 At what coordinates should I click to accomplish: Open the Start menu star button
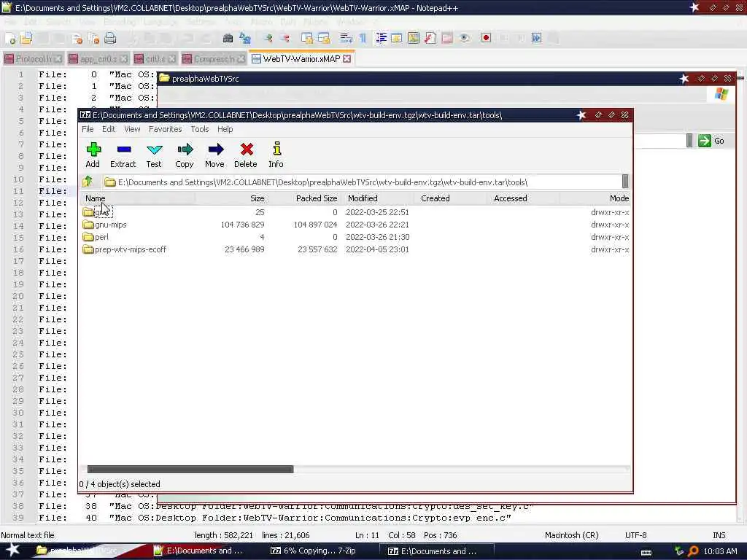[12, 550]
